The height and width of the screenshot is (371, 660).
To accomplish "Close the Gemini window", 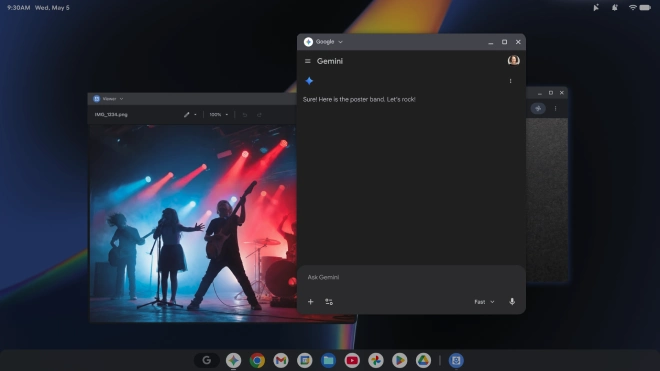I will (518, 42).
